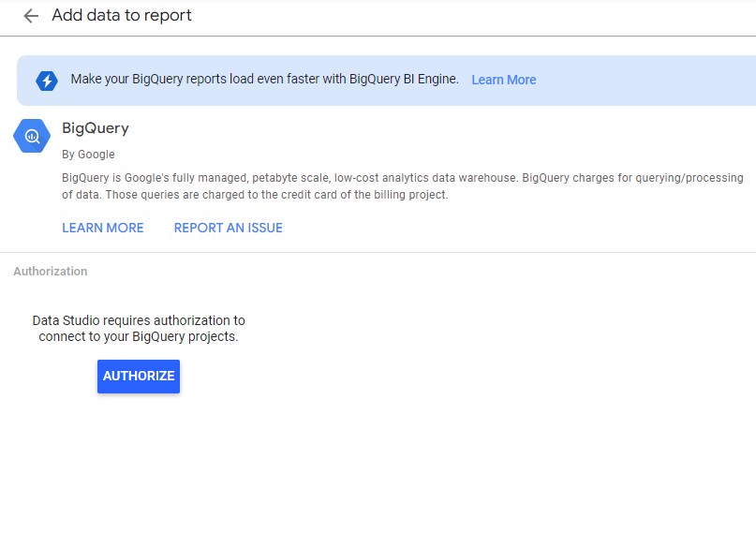The width and height of the screenshot is (756, 533).
Task: Select the BigQuery connector heading
Action: [96, 128]
